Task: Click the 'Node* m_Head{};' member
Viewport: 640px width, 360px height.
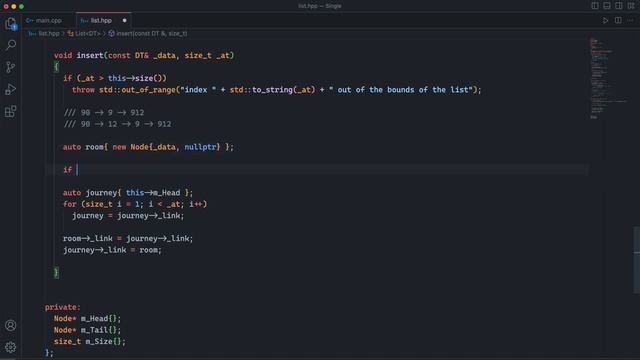Action: pyautogui.click(x=87, y=318)
